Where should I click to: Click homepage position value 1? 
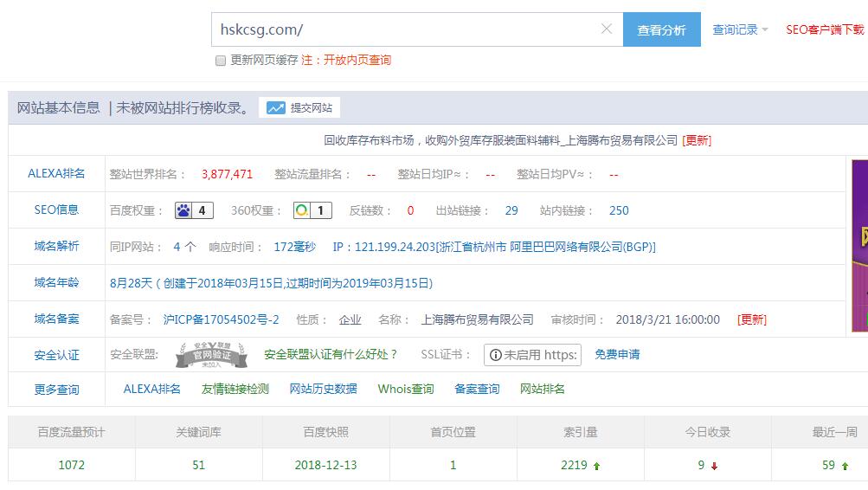[x=453, y=465]
